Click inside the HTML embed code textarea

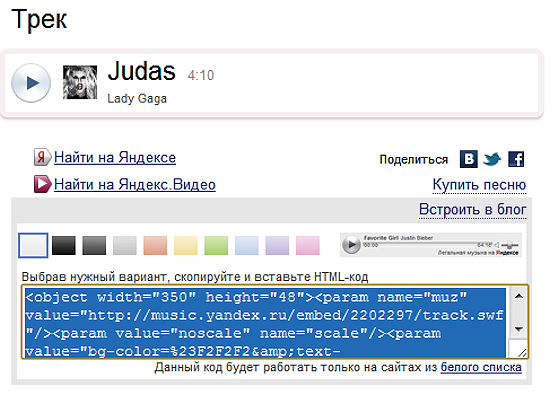tap(265, 322)
